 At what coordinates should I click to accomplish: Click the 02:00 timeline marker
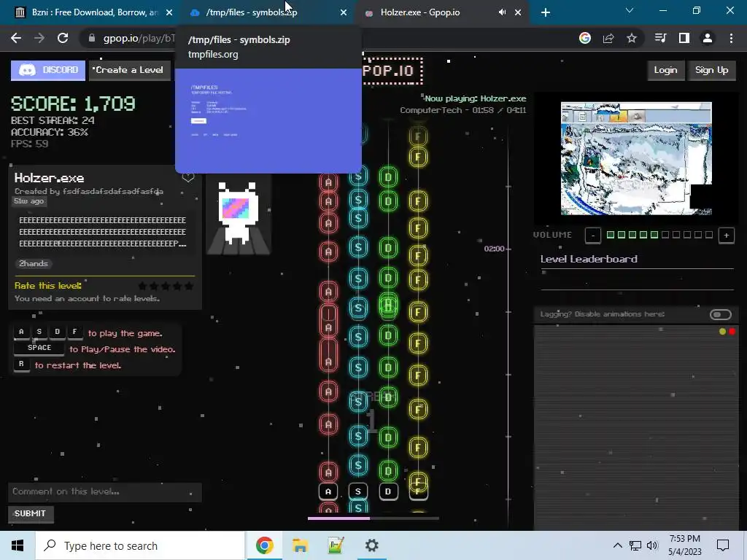point(494,249)
